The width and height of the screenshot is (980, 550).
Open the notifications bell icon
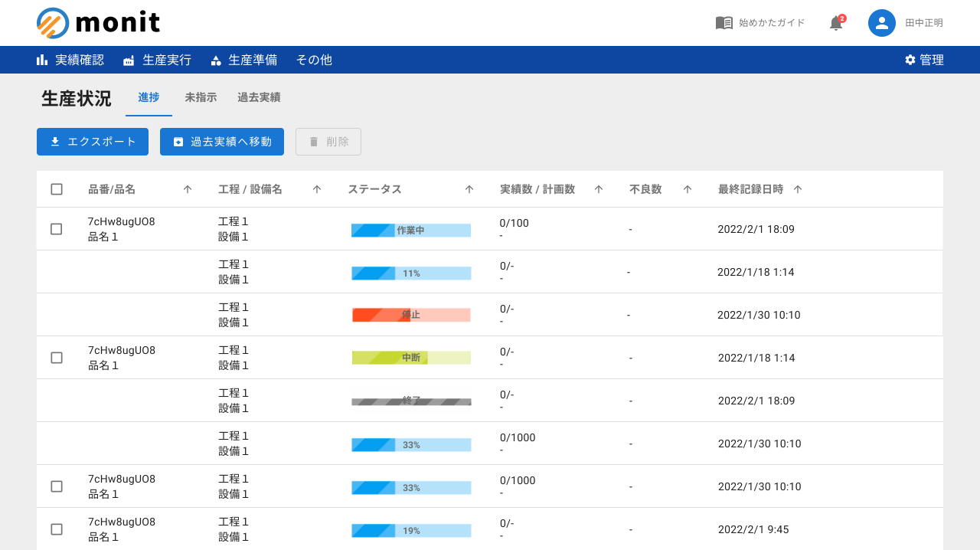pyautogui.click(x=836, y=23)
